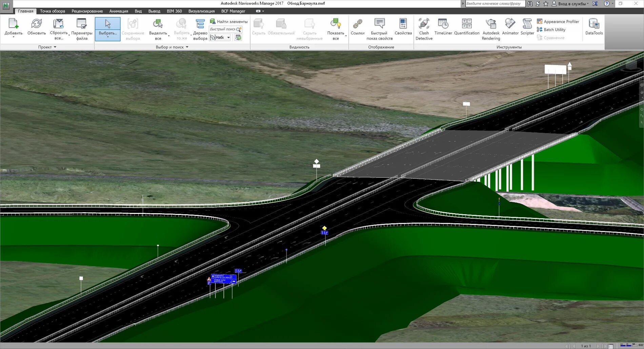Screen dimensions: 644x349
Task: Open dropdown arrow under Выбрать
Action: pyautogui.click(x=107, y=37)
